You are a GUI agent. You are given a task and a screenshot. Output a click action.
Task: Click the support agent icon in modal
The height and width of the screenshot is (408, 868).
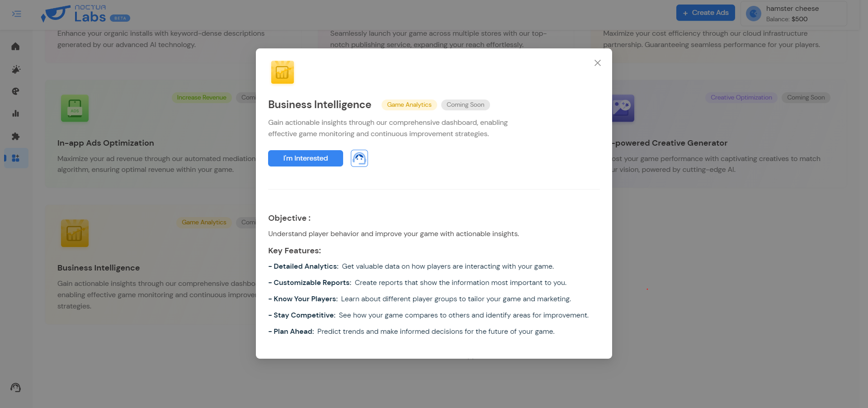(x=359, y=158)
